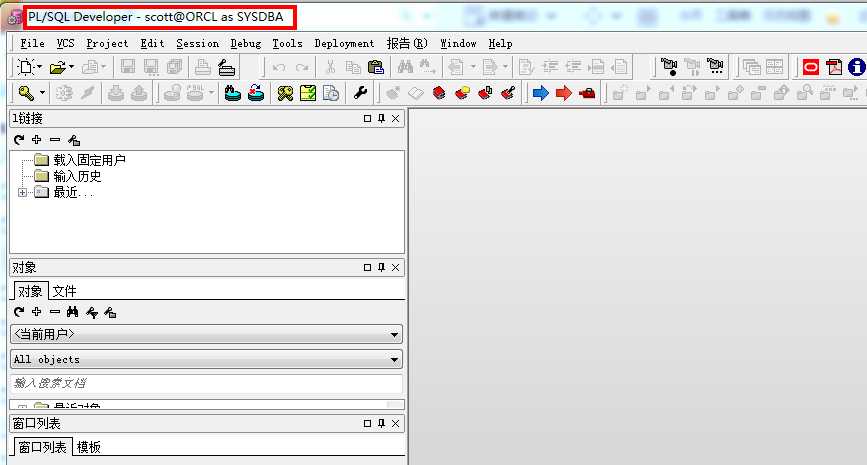The height and width of the screenshot is (465, 867).
Task: Click the blue right arrow icon
Action: click(x=540, y=93)
